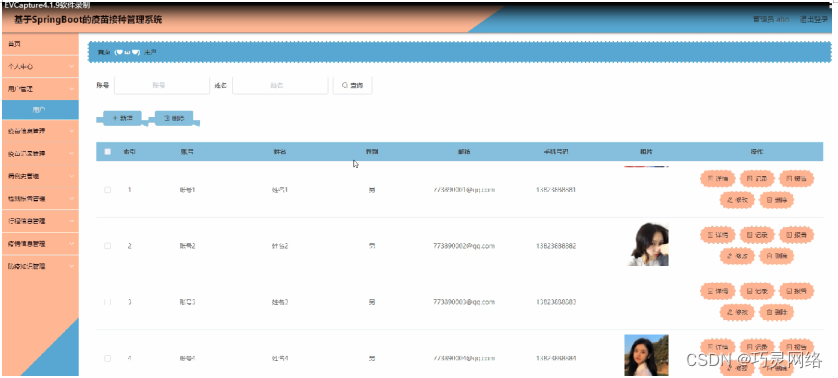Open the photo thumbnail in row 2
The width and height of the screenshot is (838, 378).
coord(647,244)
